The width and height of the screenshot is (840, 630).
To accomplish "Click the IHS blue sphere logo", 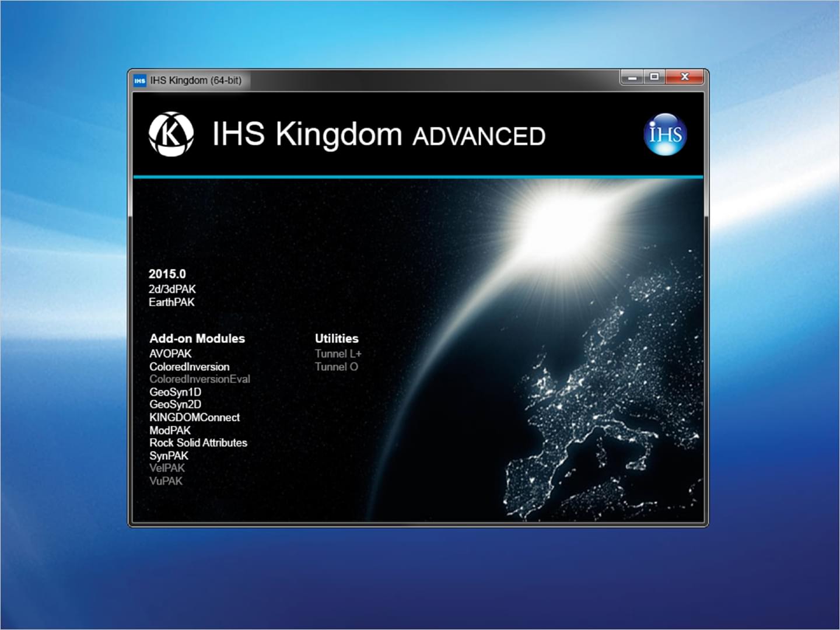I will (x=665, y=134).
